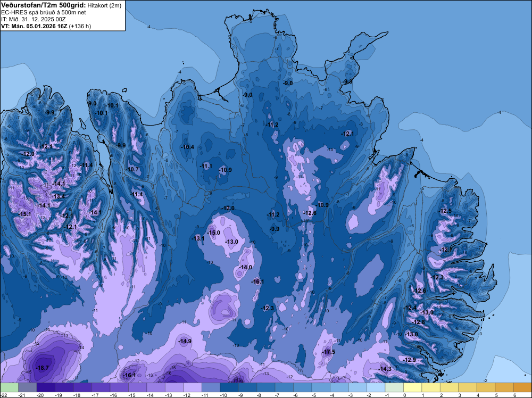
Task: Click the -18.7 temperature label
Action: 43,368
